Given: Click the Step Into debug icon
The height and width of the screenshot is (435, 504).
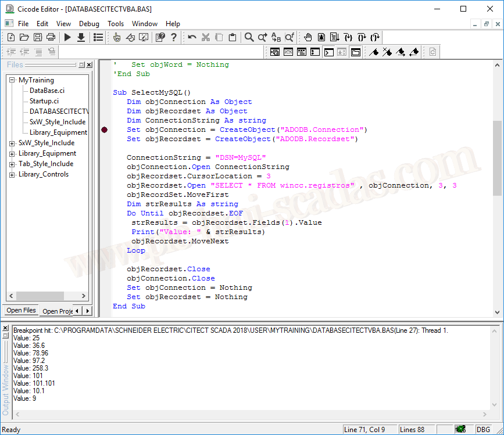Looking at the screenshot, I should 348,37.
